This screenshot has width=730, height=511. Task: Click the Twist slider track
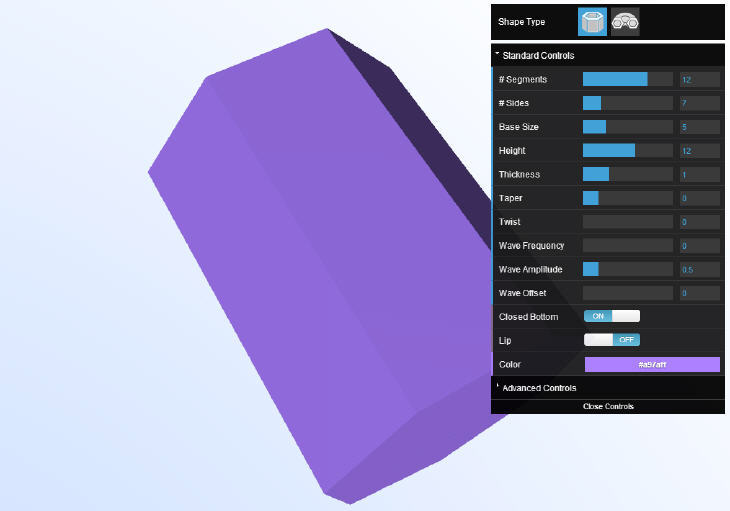(x=627, y=222)
